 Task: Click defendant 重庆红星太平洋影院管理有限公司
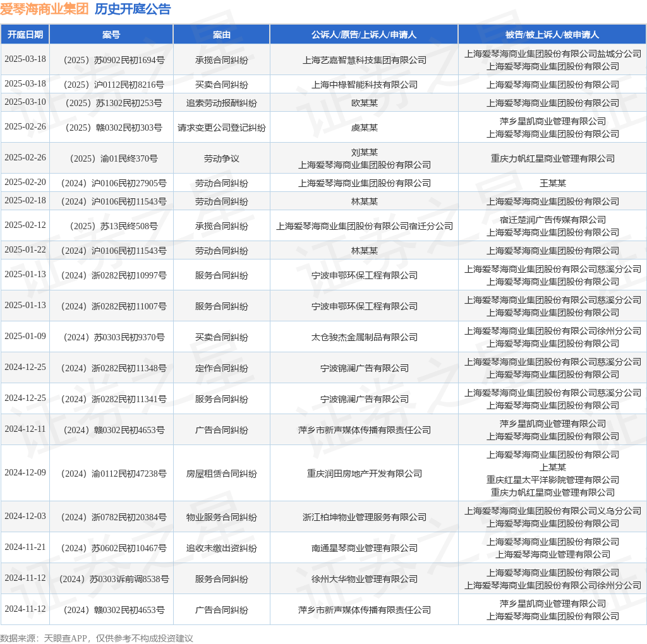point(553,480)
